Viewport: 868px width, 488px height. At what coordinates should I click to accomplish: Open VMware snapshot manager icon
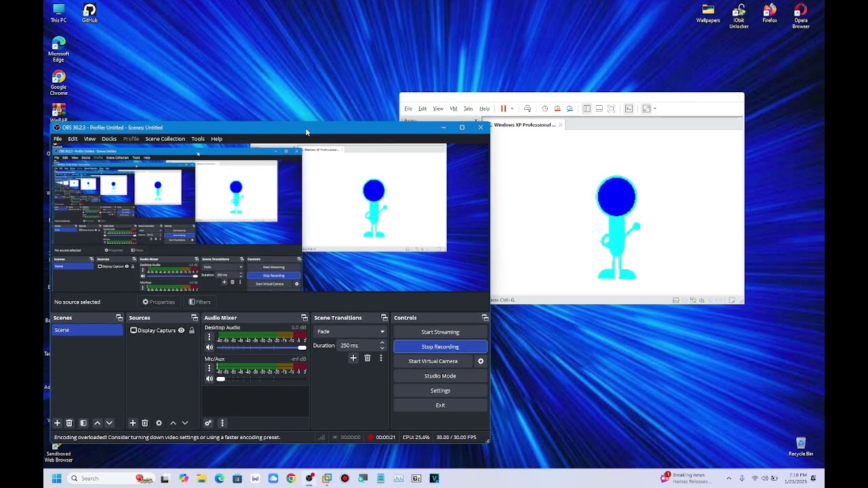pyautogui.click(x=569, y=108)
